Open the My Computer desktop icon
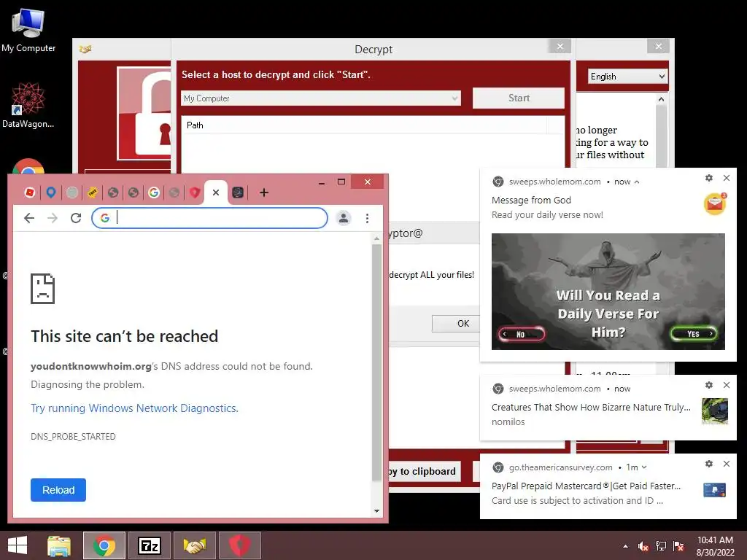 tap(28, 31)
